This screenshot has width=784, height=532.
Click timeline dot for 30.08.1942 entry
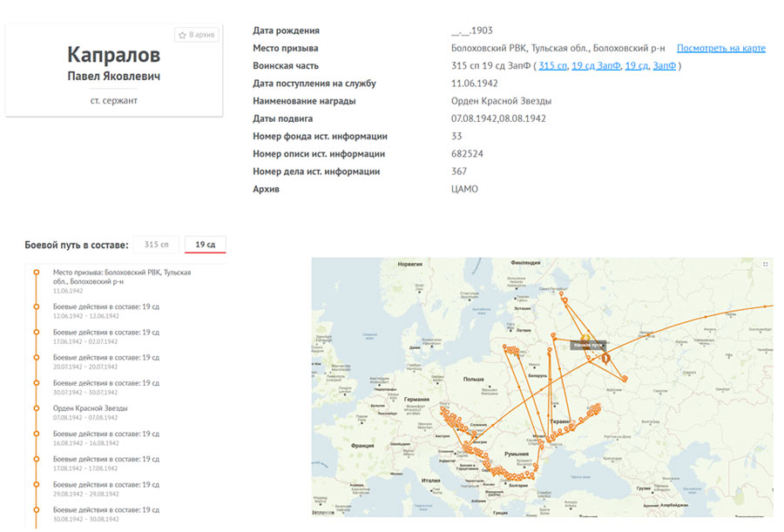click(x=36, y=509)
